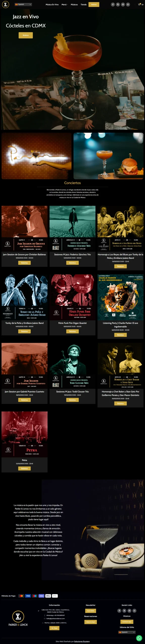Open the WhatsApp icon in header
145x644 pixels.
[x=128, y=5]
